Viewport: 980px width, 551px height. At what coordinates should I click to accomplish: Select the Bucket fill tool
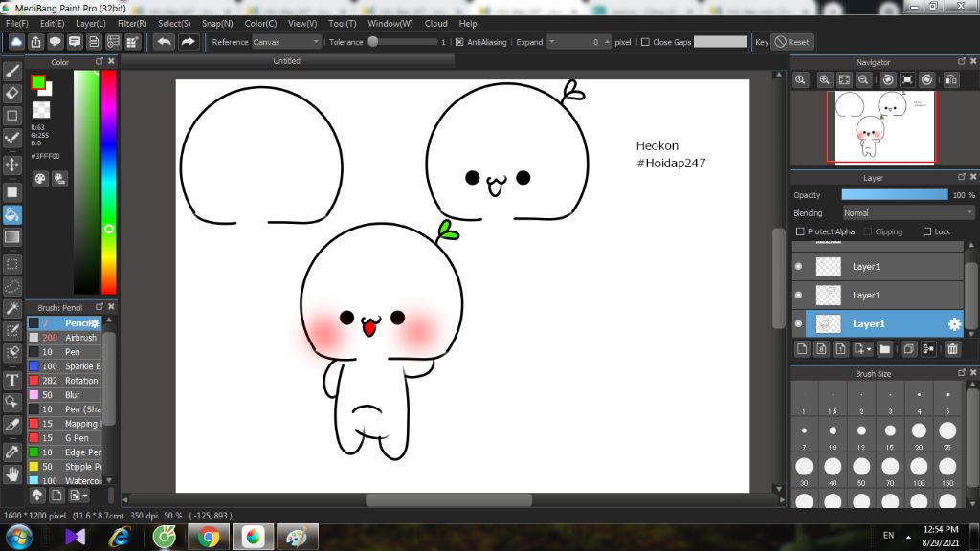pos(12,213)
